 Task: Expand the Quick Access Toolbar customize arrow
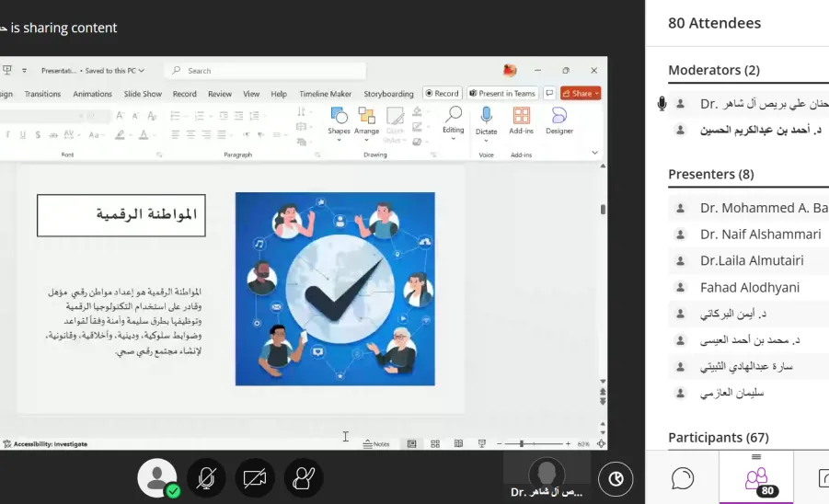click(24, 71)
